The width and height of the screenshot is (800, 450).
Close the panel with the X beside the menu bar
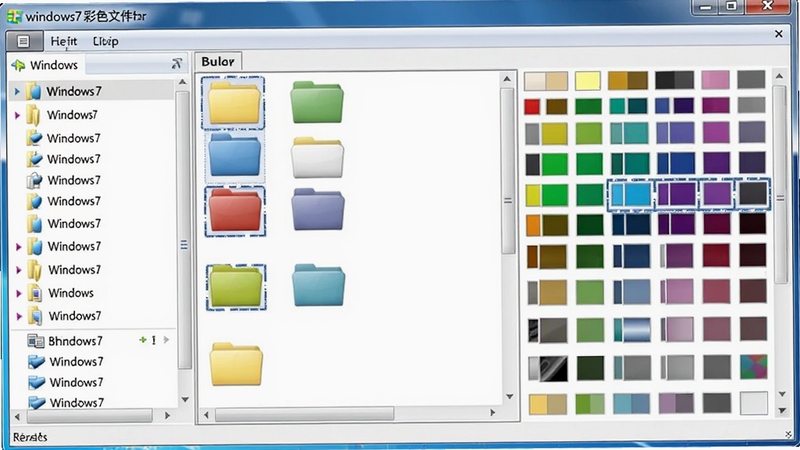(x=779, y=34)
